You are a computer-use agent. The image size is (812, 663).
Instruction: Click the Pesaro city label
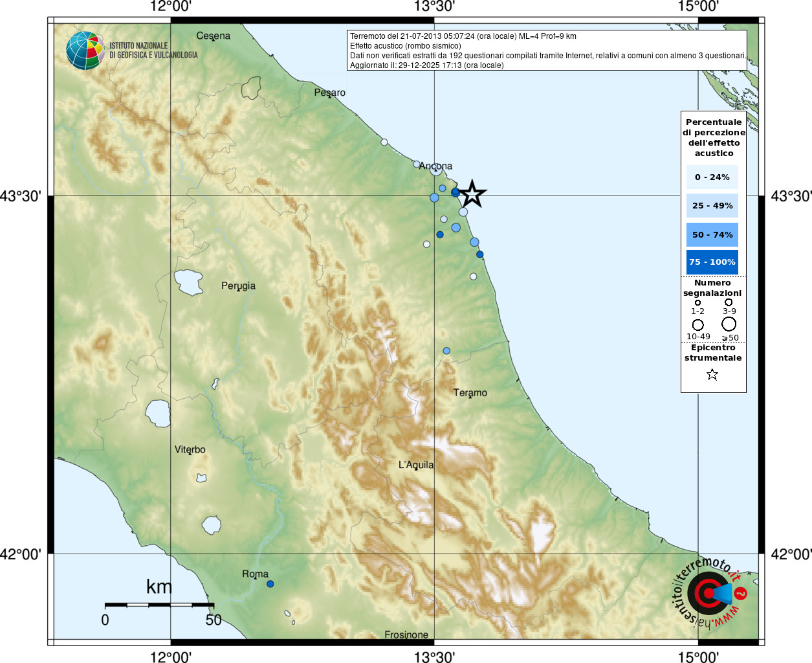click(330, 93)
